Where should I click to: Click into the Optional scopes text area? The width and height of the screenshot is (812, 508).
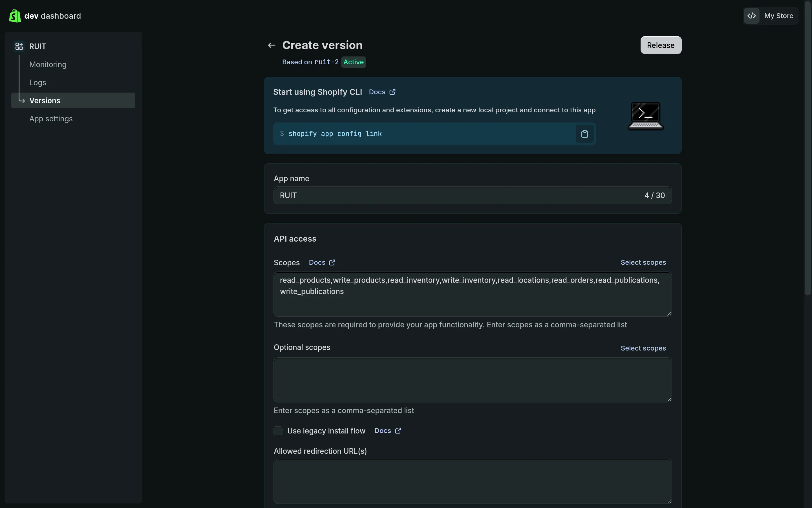point(473,380)
